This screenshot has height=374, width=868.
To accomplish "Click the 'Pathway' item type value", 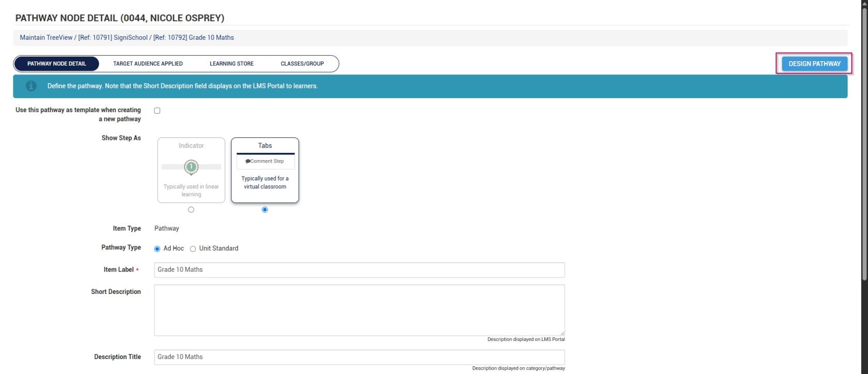I will click(x=167, y=228).
